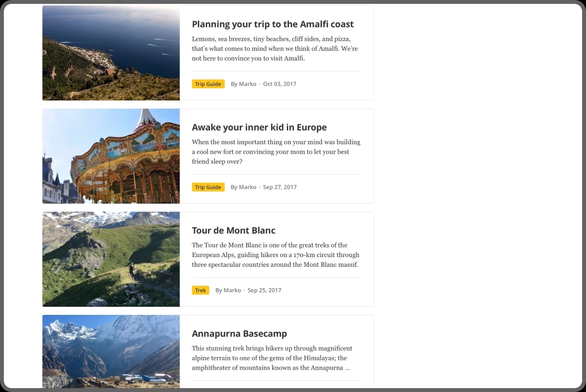Select Trip Guide tag on inner kid post
586x392 pixels.
tap(208, 187)
